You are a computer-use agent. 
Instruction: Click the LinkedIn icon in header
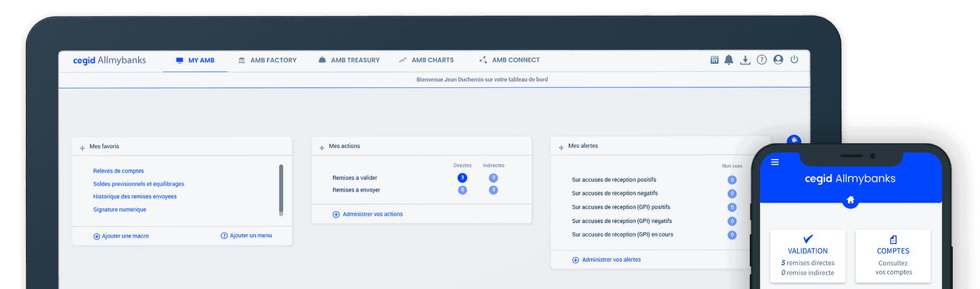pos(714,60)
